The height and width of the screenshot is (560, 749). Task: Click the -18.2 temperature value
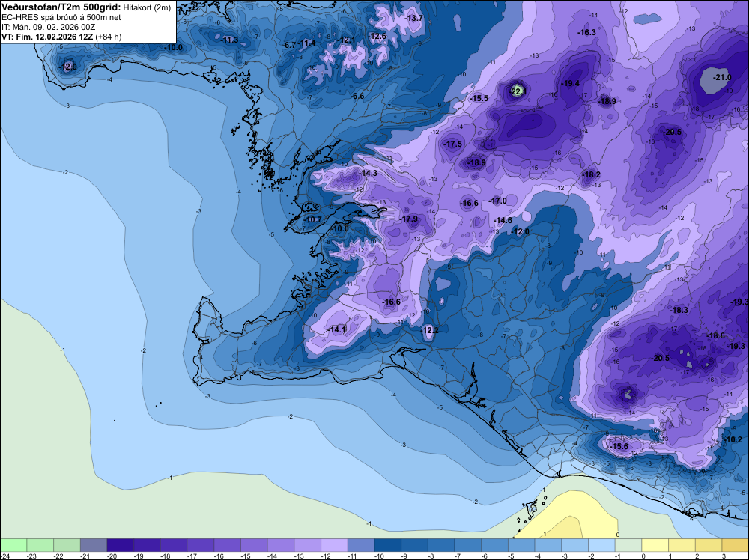click(x=591, y=174)
